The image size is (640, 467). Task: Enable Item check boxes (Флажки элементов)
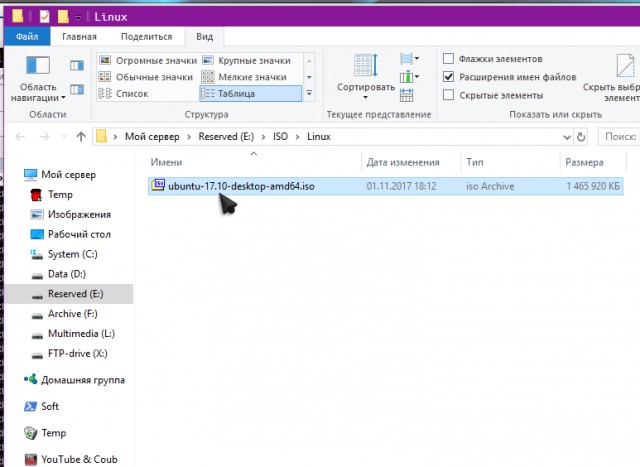click(x=448, y=59)
